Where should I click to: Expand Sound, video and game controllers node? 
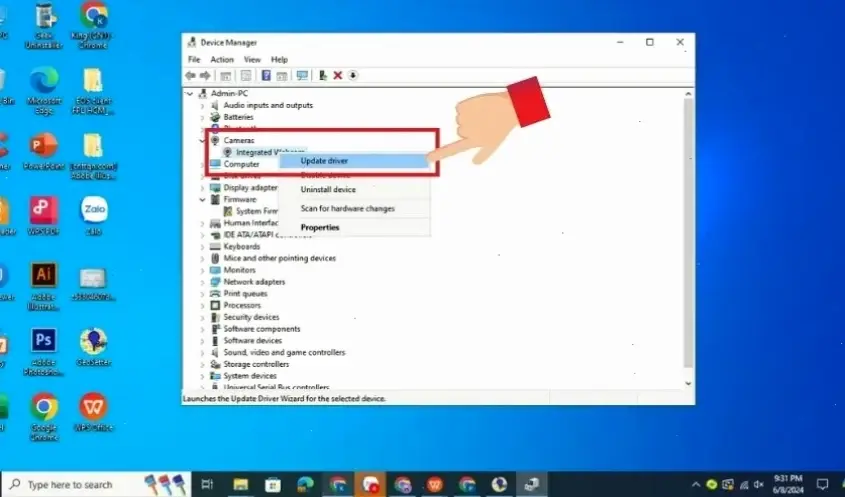[x=203, y=353]
